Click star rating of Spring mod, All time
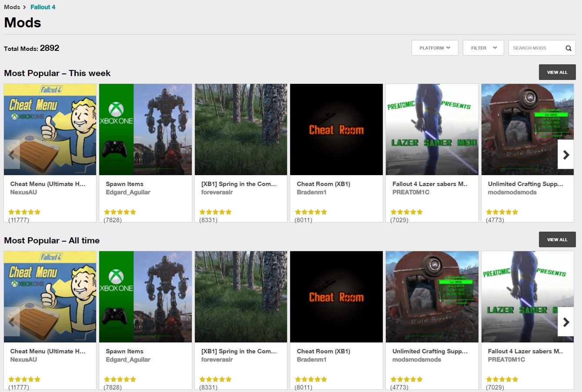Viewport: 582px width, 392px height. click(215, 379)
